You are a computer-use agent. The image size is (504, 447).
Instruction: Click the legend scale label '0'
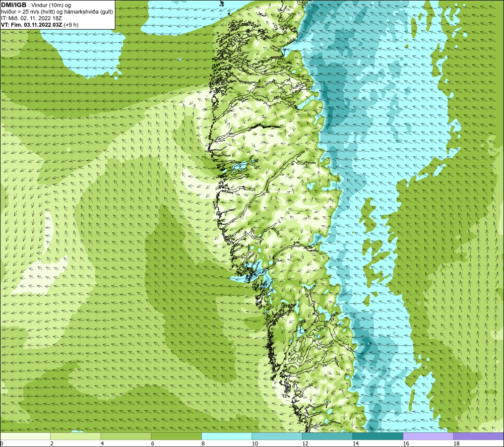coord(2,444)
